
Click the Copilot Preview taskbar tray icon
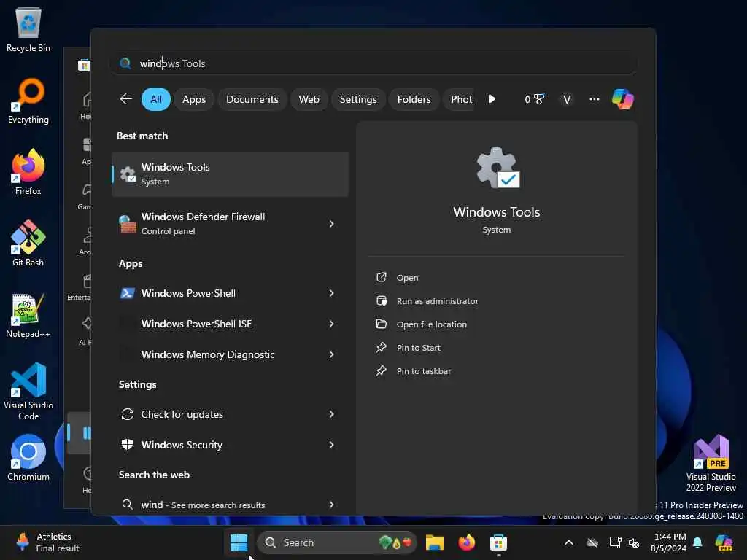(724, 542)
